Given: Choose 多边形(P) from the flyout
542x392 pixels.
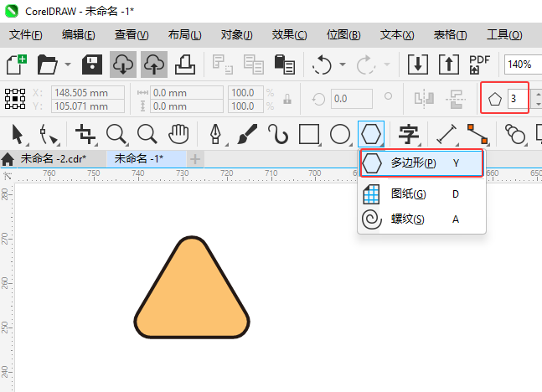Looking at the screenshot, I should (421, 162).
